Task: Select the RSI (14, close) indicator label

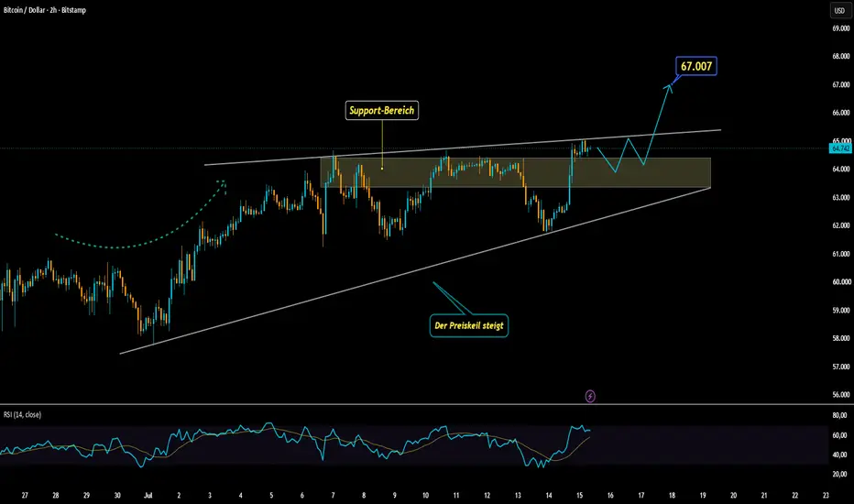Action: (22, 414)
